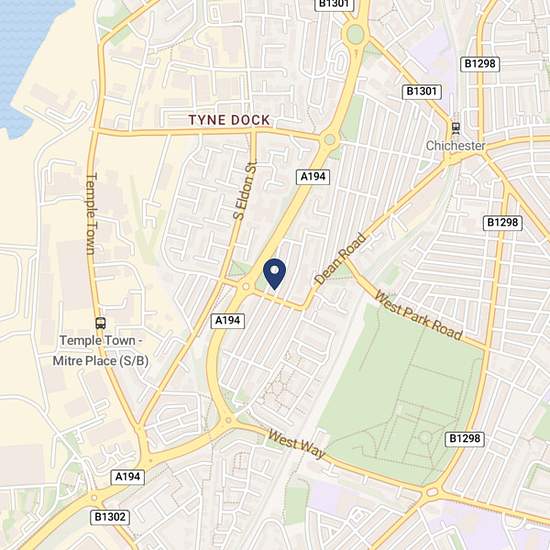Click the vertical Temple Town road name
Image resolution: width=550 pixels, height=550 pixels.
[x=91, y=214]
